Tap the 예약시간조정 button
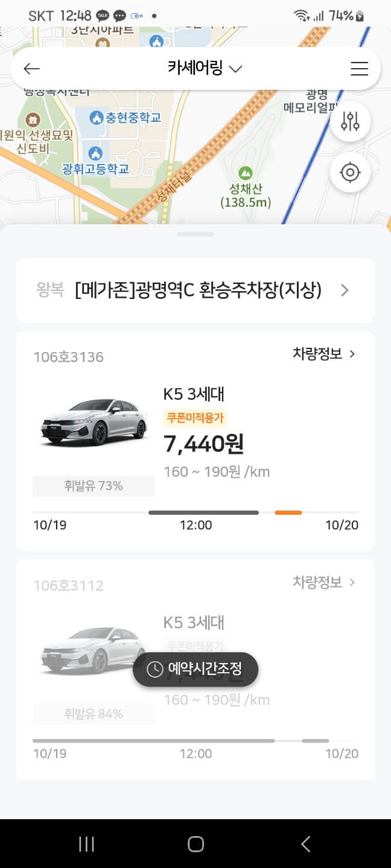 click(195, 669)
